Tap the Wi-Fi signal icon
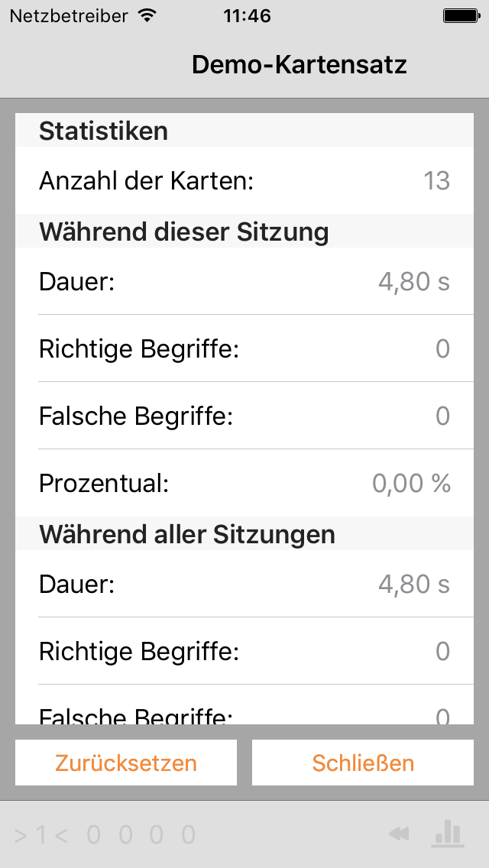The image size is (489, 868). pos(147,15)
